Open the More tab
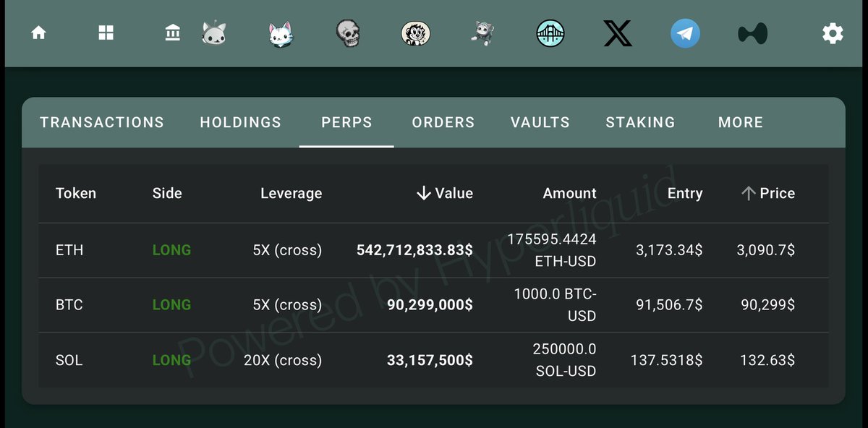 741,123
